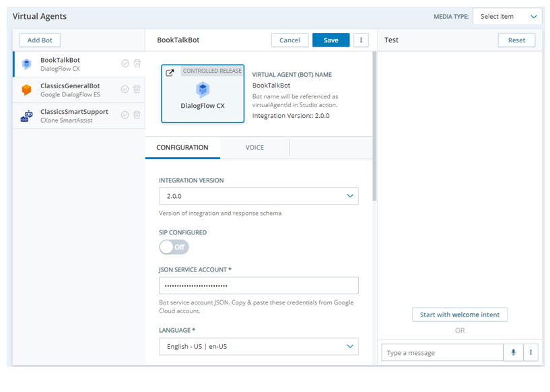Viewport: 550px width, 392px height.
Task: Click the Add Bot button
Action: tap(39, 40)
